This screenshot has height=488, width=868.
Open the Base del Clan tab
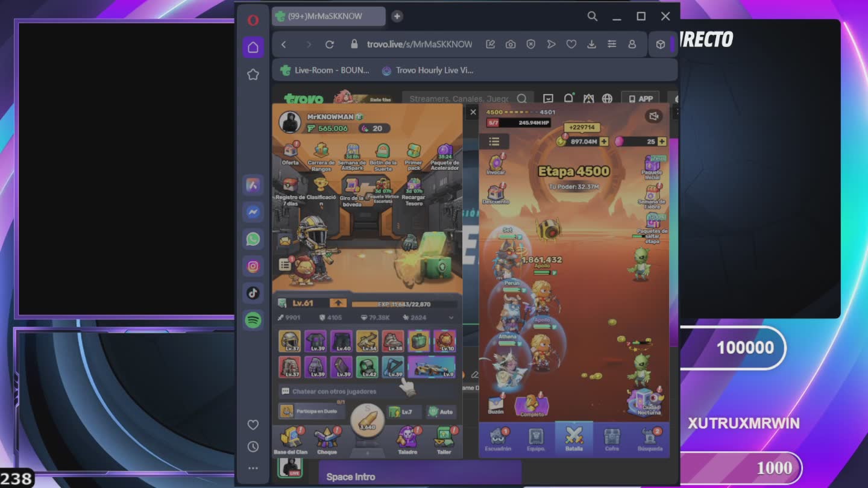tap(291, 440)
